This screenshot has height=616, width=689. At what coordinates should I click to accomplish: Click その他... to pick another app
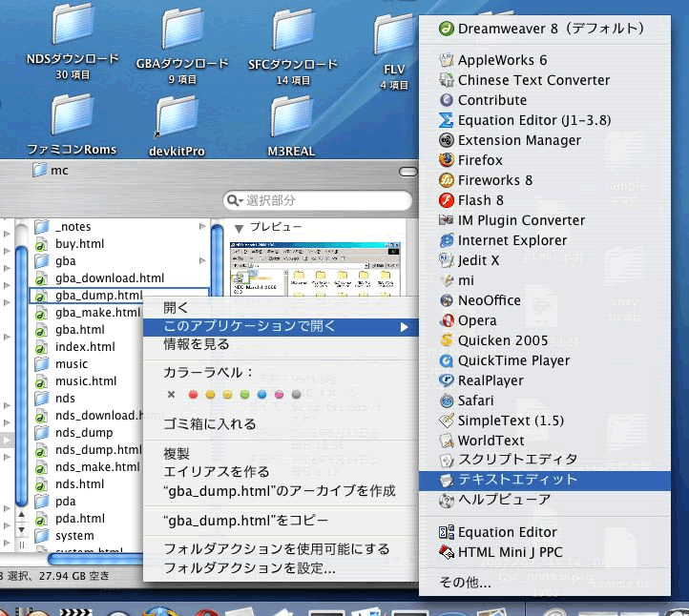[545, 583]
